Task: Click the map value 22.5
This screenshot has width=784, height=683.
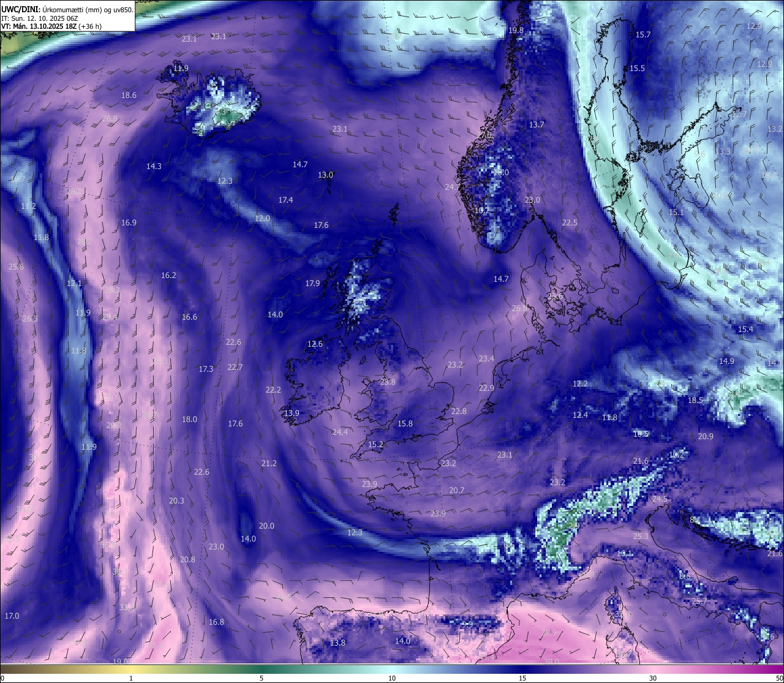Action: [x=570, y=223]
